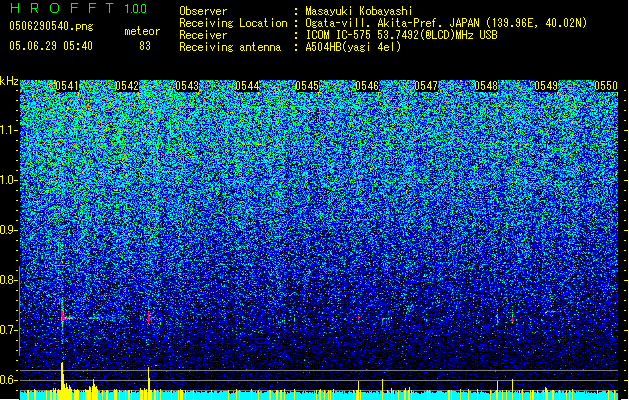Click the 0.7 kHz axis label

pos(9,330)
